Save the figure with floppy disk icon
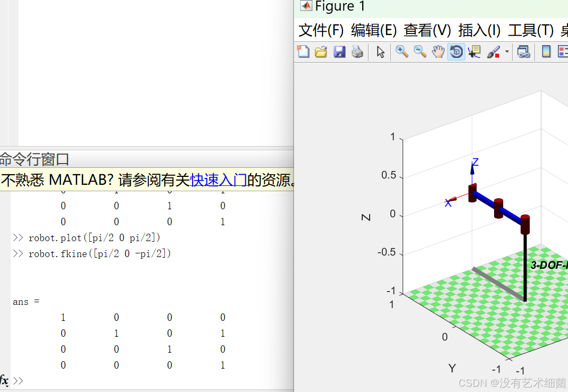The width and height of the screenshot is (568, 392). click(339, 52)
